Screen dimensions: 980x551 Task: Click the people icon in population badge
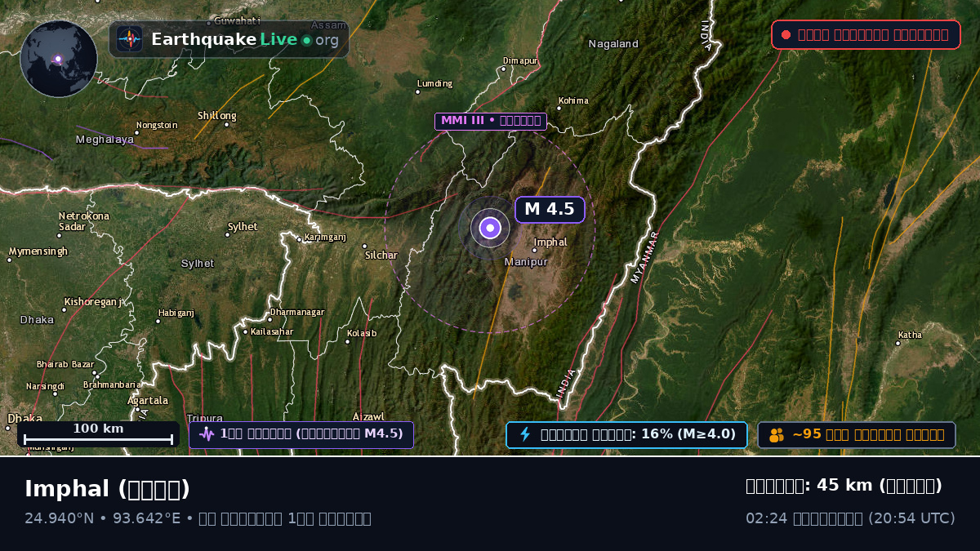776,435
